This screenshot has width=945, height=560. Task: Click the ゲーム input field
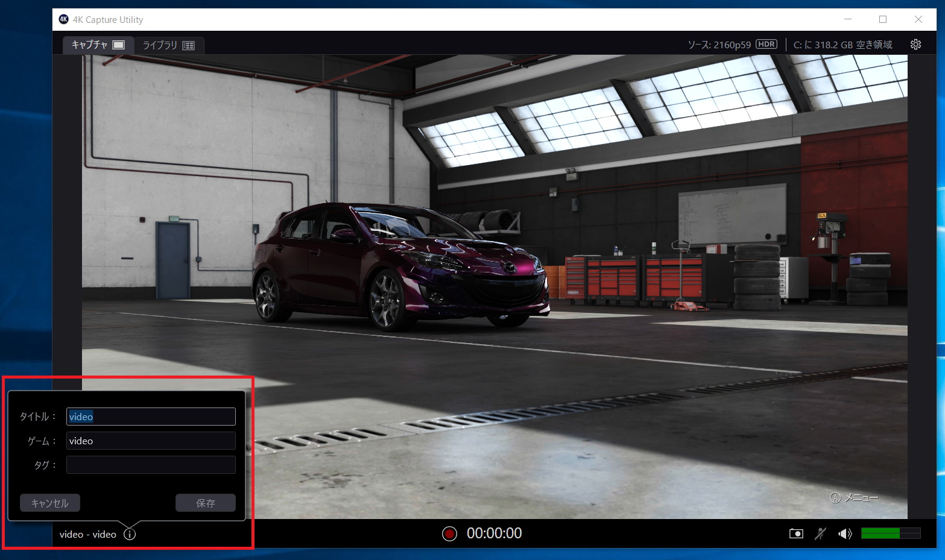pyautogui.click(x=151, y=441)
